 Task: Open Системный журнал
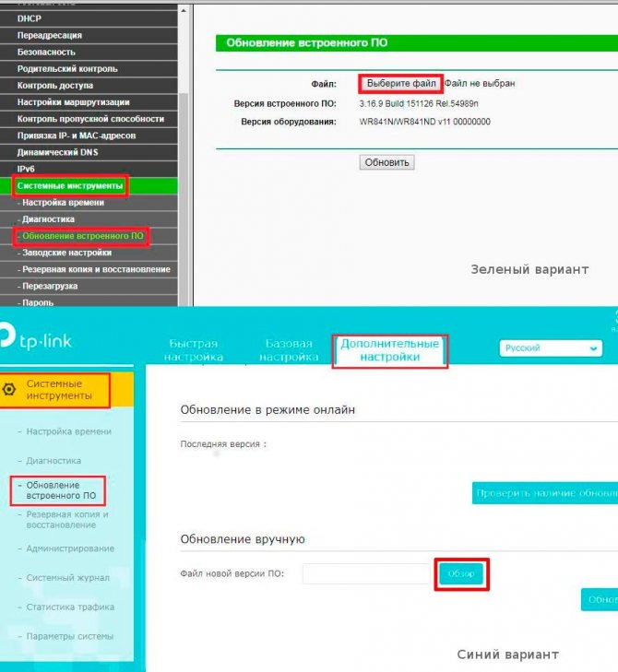pos(67,578)
